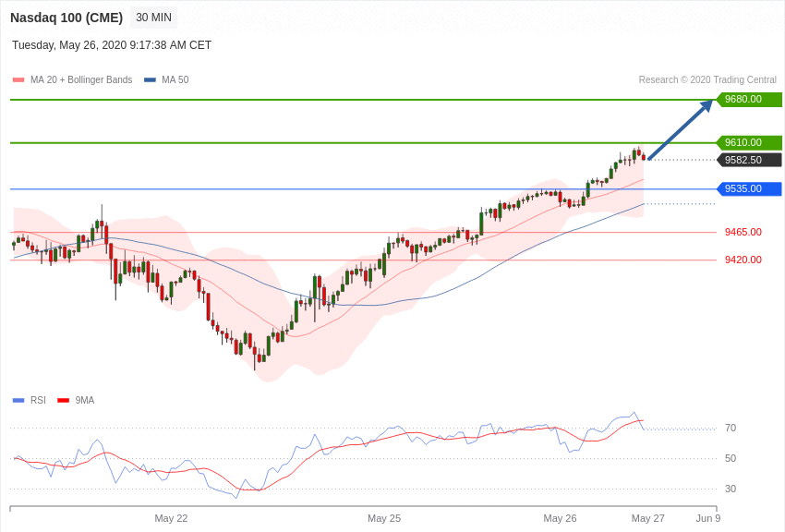Click the 9MA legend label

(x=85, y=400)
